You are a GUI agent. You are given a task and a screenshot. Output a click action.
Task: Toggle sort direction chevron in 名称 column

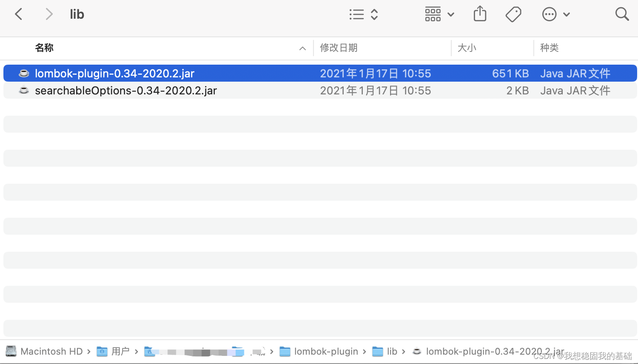click(302, 48)
